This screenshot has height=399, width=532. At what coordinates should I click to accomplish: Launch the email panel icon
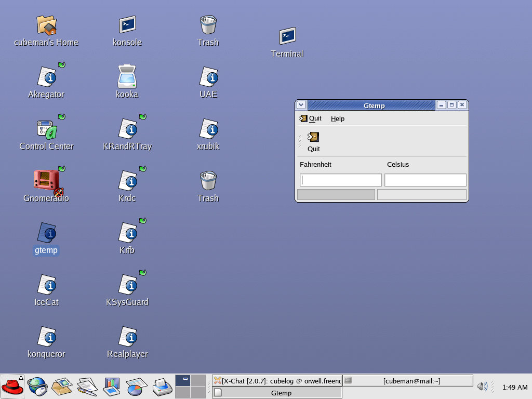point(62,387)
